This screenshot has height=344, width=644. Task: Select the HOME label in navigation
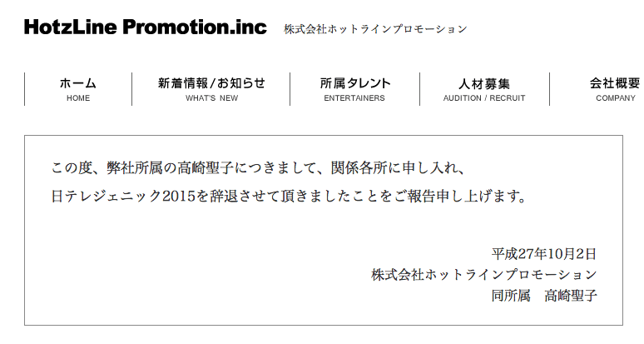[78, 98]
